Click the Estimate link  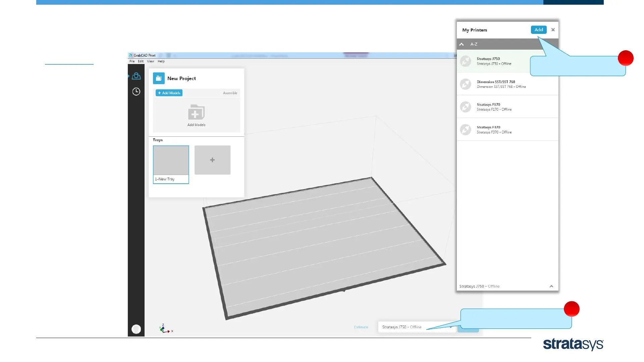point(361,327)
